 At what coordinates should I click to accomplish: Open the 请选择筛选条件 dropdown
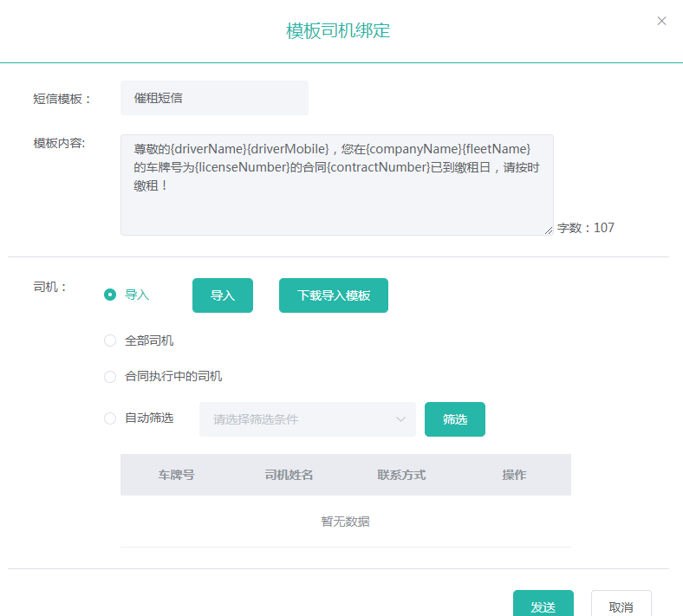(299, 419)
